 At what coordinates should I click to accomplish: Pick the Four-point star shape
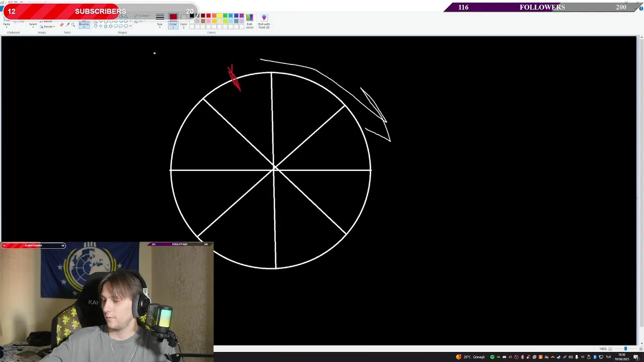pyautogui.click(x=101, y=26)
